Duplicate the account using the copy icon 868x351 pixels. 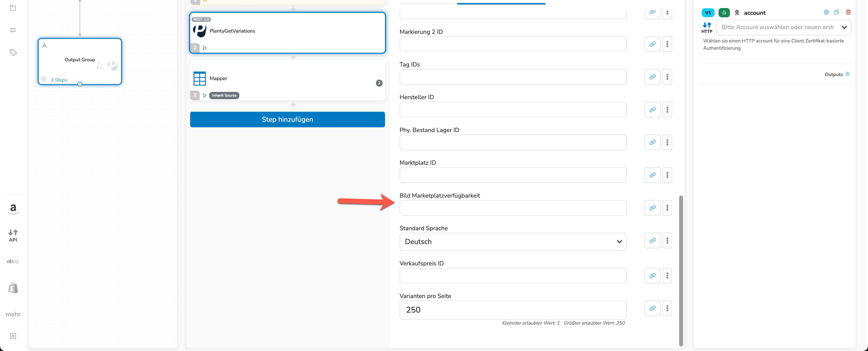(x=836, y=13)
